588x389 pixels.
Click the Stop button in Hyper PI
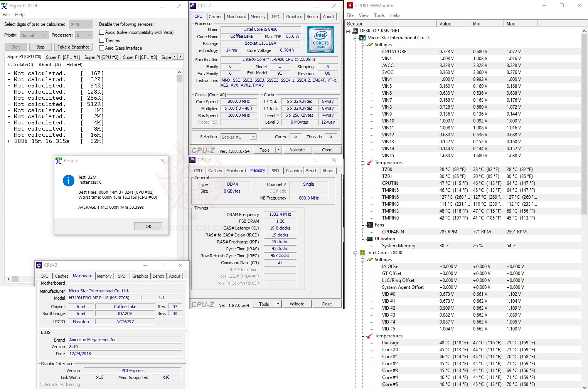[40, 47]
